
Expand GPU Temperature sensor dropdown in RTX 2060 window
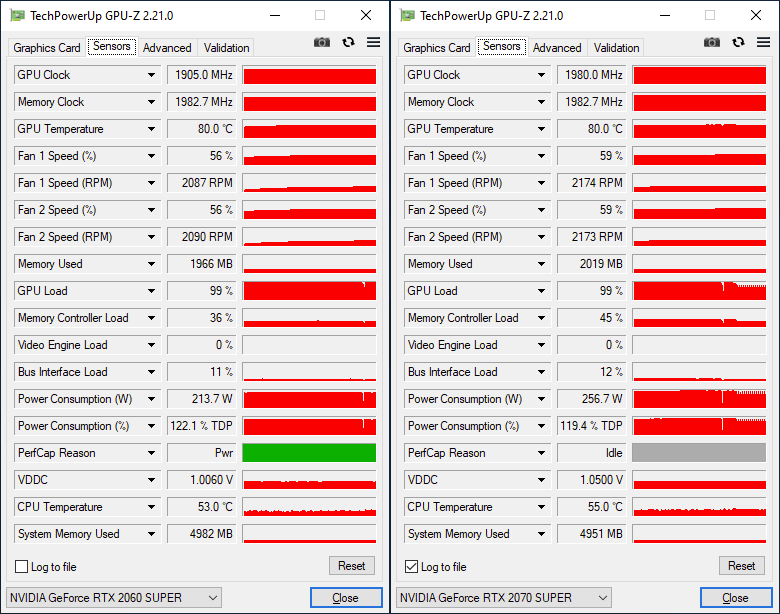pos(152,129)
